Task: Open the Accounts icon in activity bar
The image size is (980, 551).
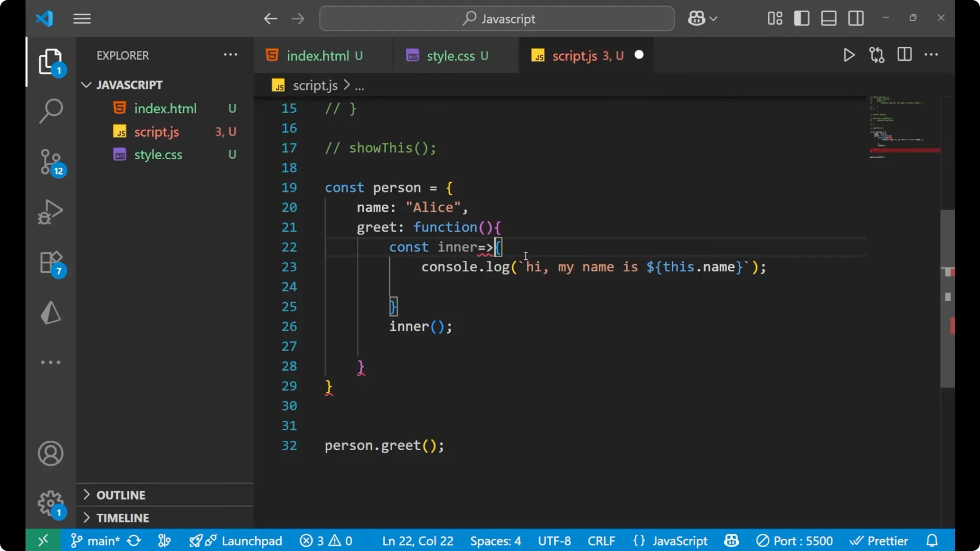Action: [51, 454]
